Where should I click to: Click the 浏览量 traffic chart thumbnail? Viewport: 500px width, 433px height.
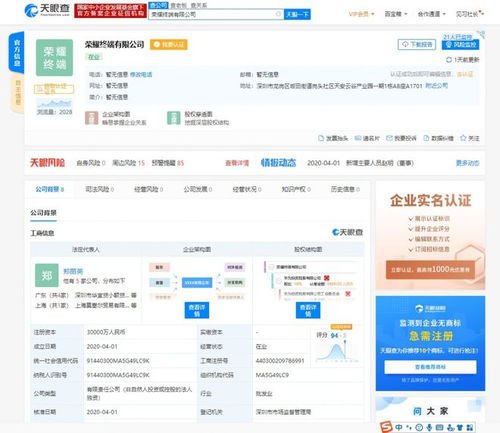coord(54,103)
